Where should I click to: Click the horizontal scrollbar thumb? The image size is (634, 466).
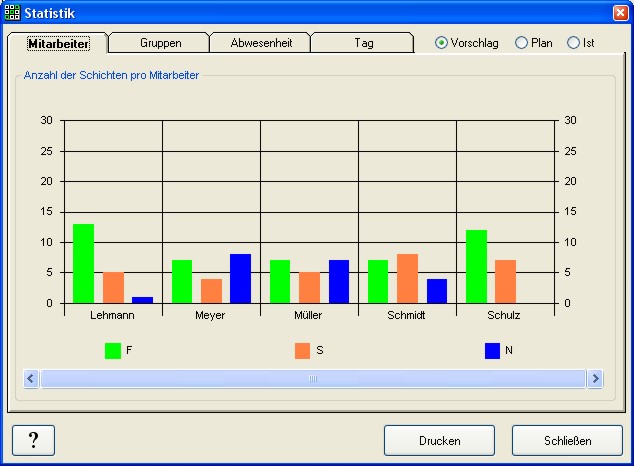313,379
